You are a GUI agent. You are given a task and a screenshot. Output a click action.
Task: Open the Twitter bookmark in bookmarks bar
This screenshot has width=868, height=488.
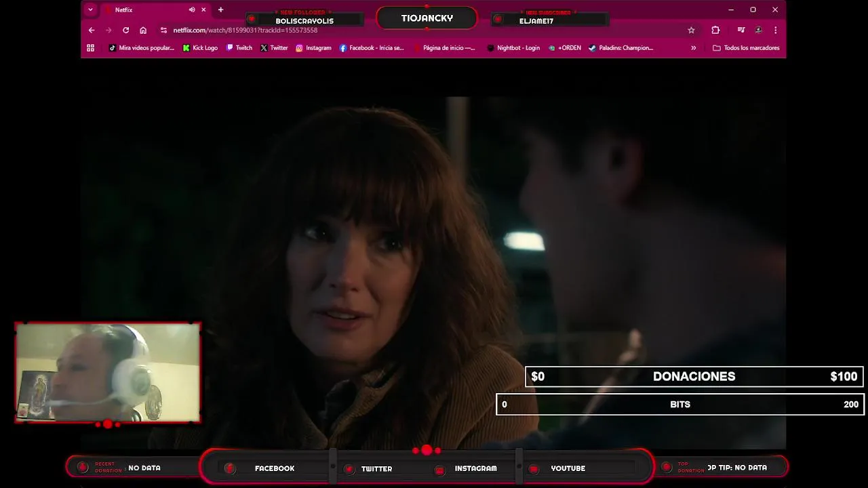[274, 47]
